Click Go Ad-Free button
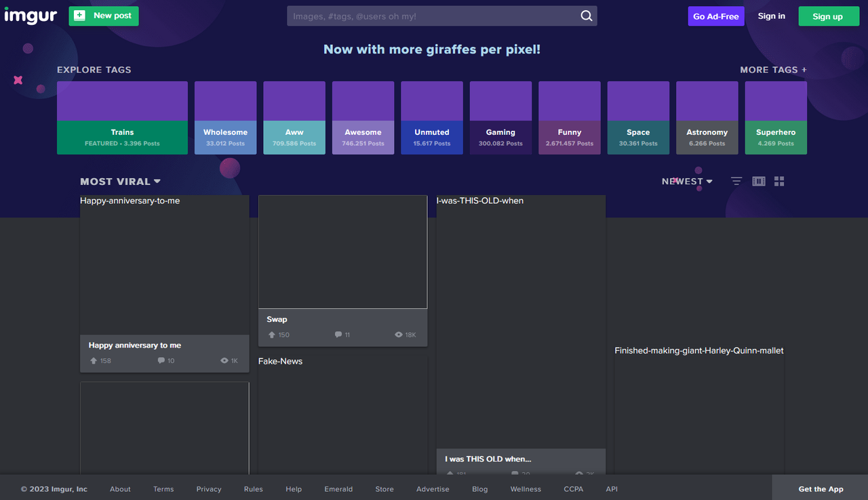This screenshot has width=868, height=500. coord(716,16)
